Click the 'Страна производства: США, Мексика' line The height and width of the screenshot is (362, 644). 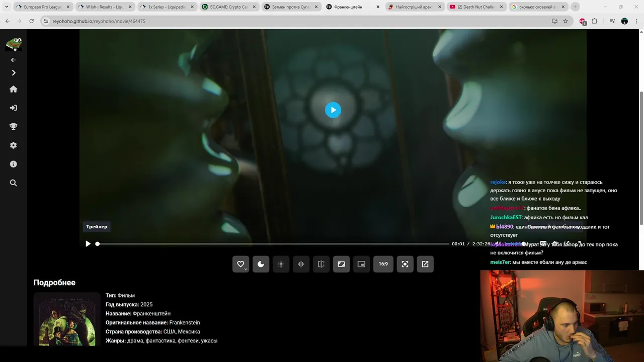(152, 332)
